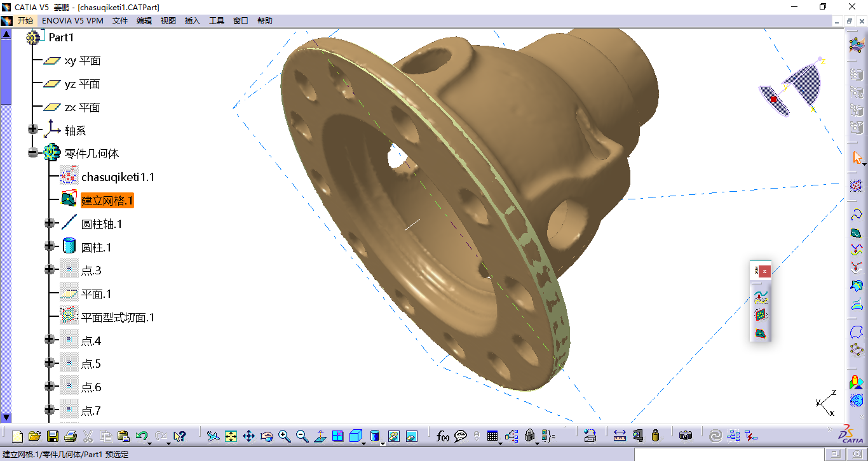This screenshot has height=461, width=868.
Task: Open the shading view mode dropdown arrow
Action: (383, 443)
